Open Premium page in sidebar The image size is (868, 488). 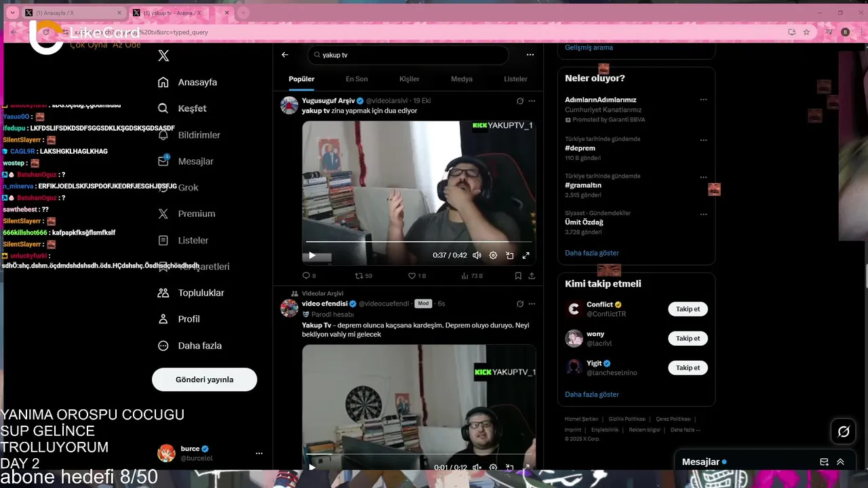click(x=186, y=213)
